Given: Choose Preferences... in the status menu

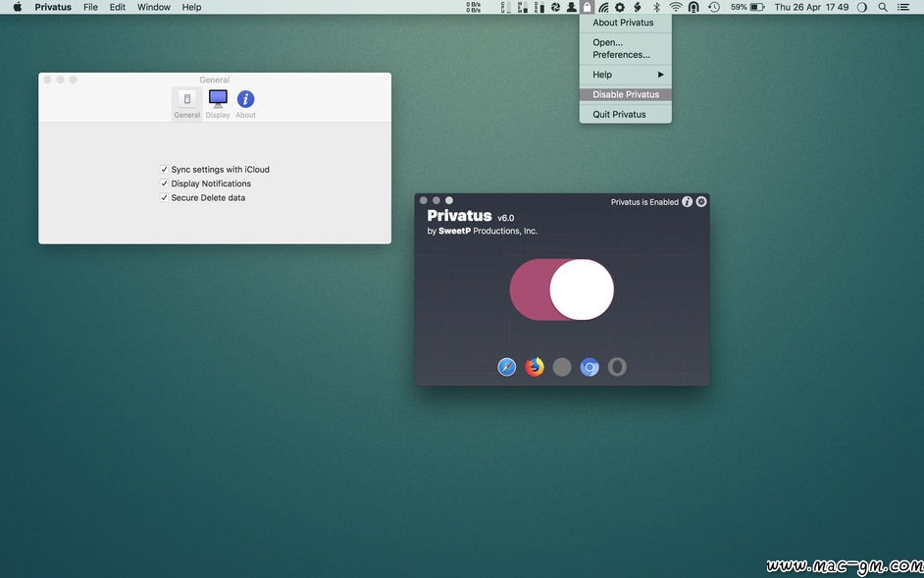Looking at the screenshot, I should [625, 55].
